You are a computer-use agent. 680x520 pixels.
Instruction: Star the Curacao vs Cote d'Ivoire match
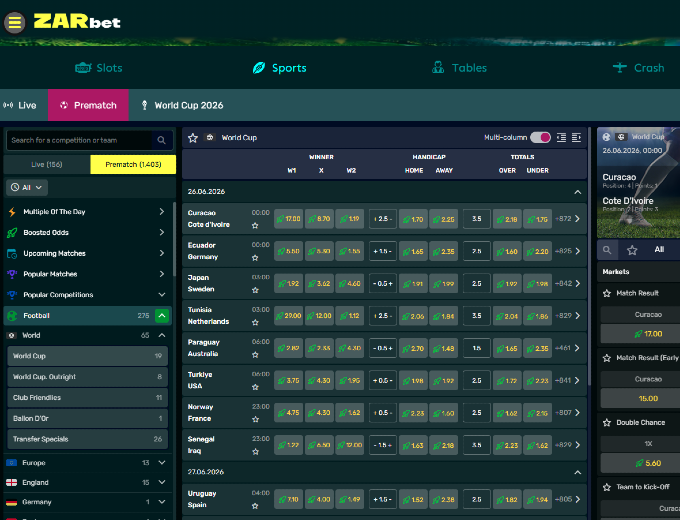click(x=255, y=226)
